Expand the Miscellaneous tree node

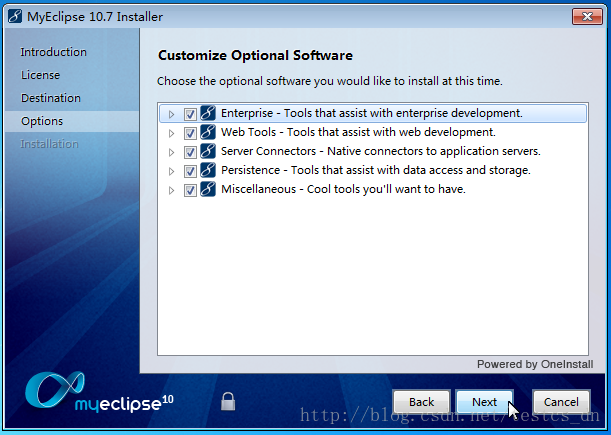tap(171, 191)
